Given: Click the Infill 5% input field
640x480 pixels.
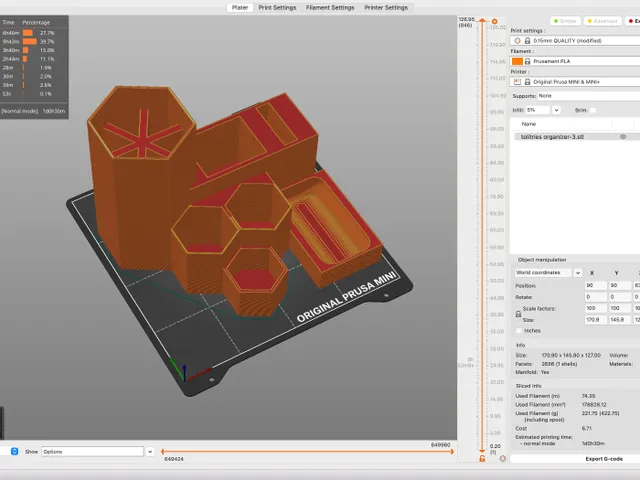Looking at the screenshot, I should 537,110.
